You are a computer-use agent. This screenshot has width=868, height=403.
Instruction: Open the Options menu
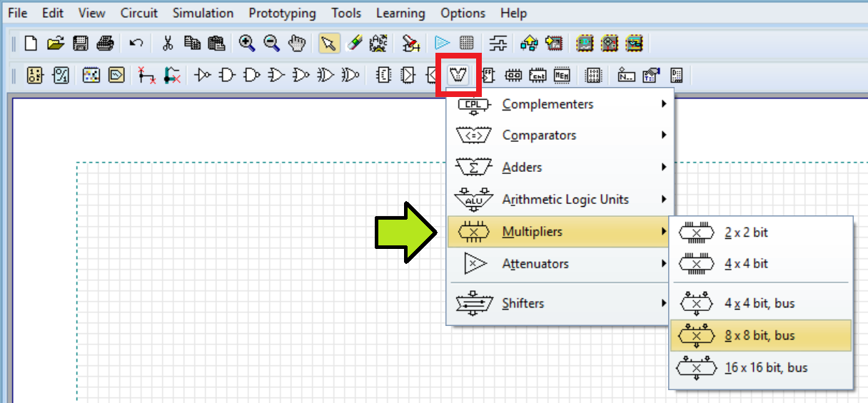pos(463,13)
